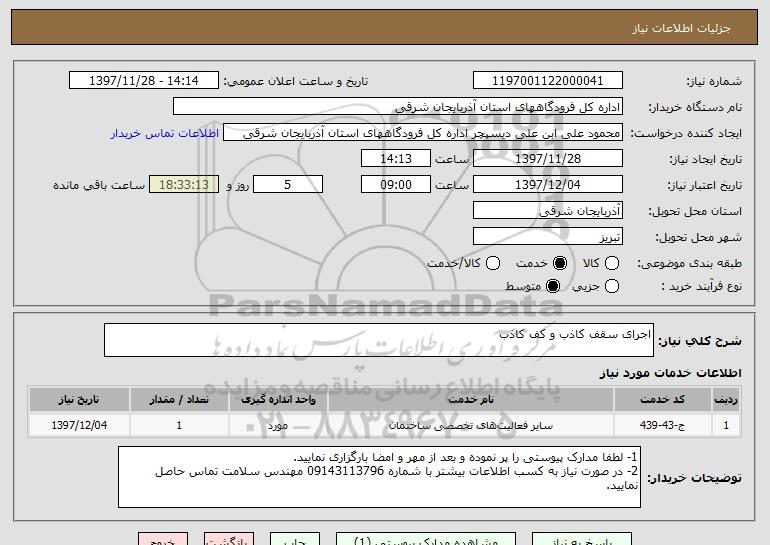Click the کد خدمت column header
The image size is (770, 545).
[662, 400]
